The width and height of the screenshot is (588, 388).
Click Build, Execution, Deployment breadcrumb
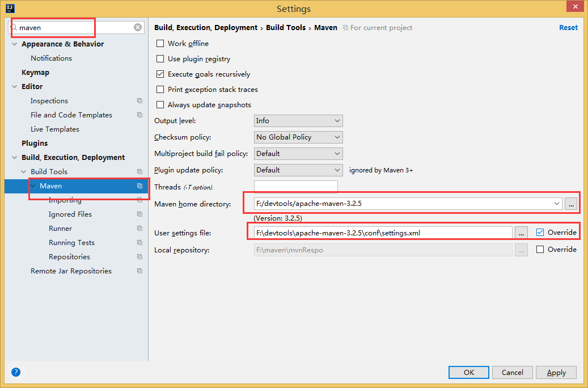206,28
